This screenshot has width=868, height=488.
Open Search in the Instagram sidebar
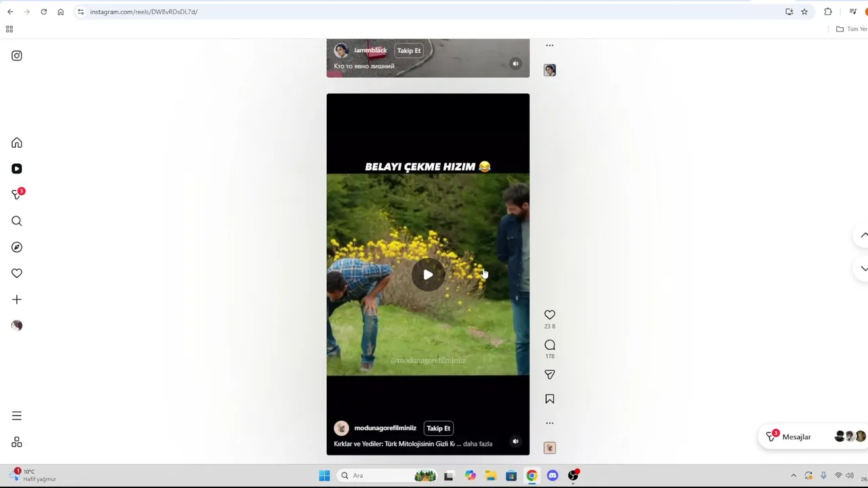point(17,221)
